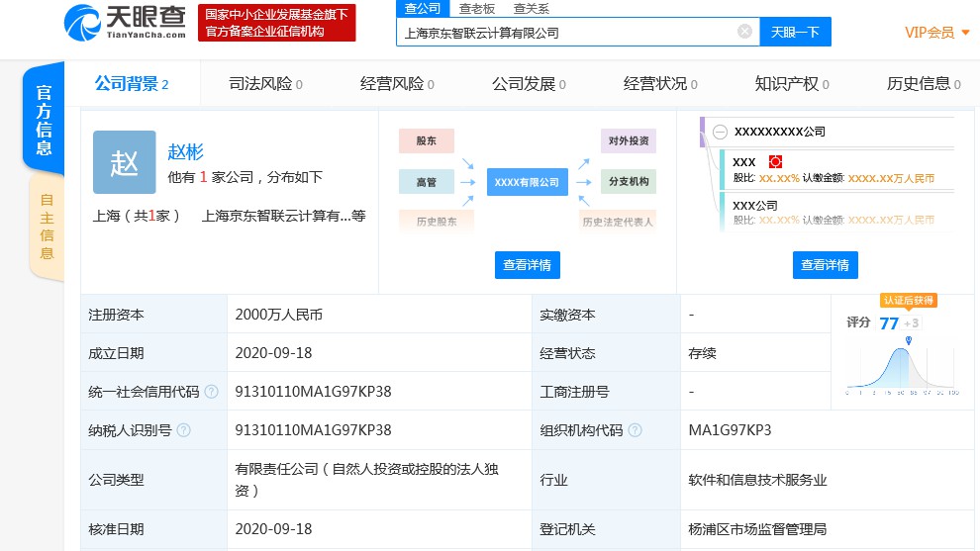Click the credit code 91310110MA1G97KP38 beside 统一社会信用代码
980x551 pixels.
[313, 392]
